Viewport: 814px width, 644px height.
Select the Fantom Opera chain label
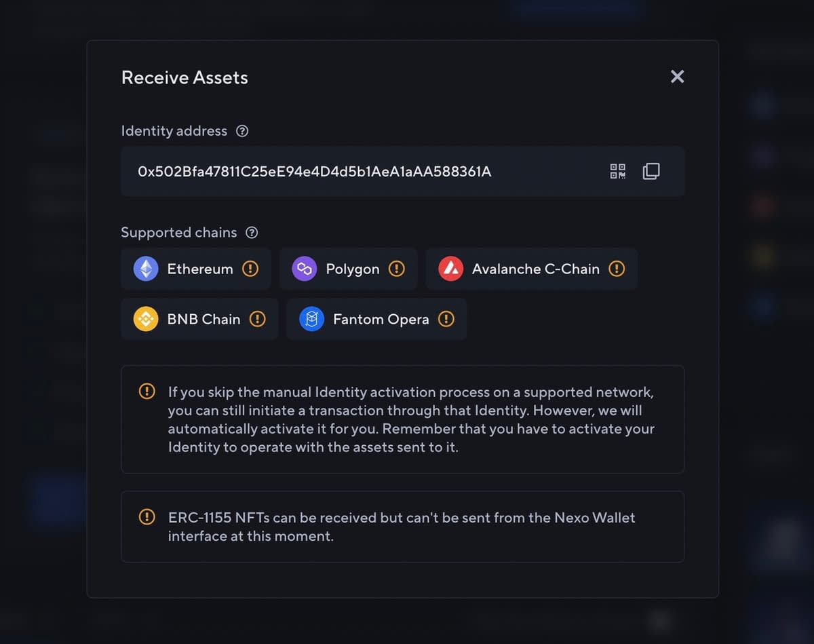(381, 319)
